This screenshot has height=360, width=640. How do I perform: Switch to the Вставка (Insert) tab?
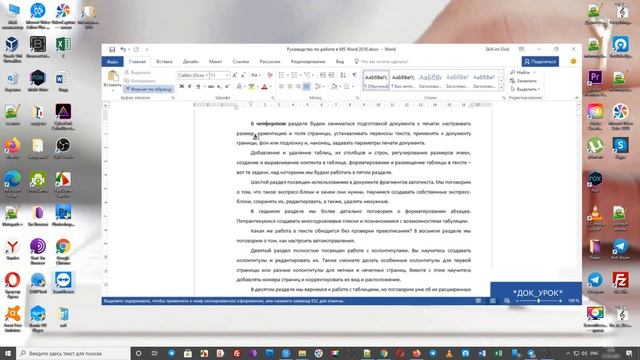coord(164,62)
